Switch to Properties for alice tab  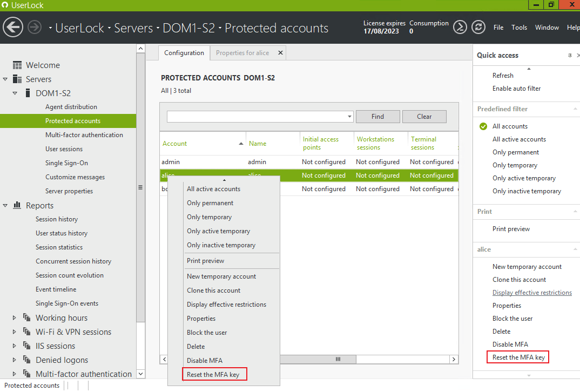click(x=242, y=53)
